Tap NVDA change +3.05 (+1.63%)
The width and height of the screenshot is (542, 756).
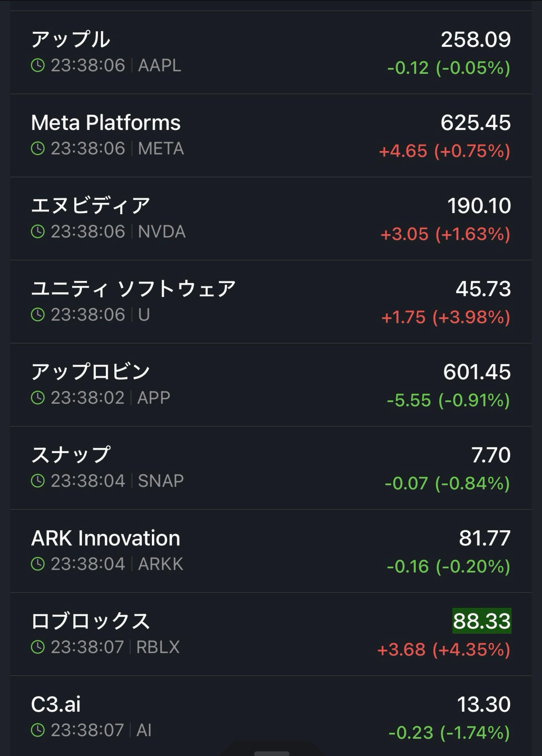[445, 234]
